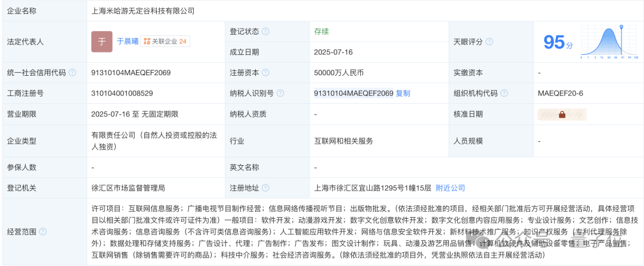The width and height of the screenshot is (644, 266).
Task: Click address 上海市徐汇区宜山路1295号1幢15层
Action: pos(373,188)
